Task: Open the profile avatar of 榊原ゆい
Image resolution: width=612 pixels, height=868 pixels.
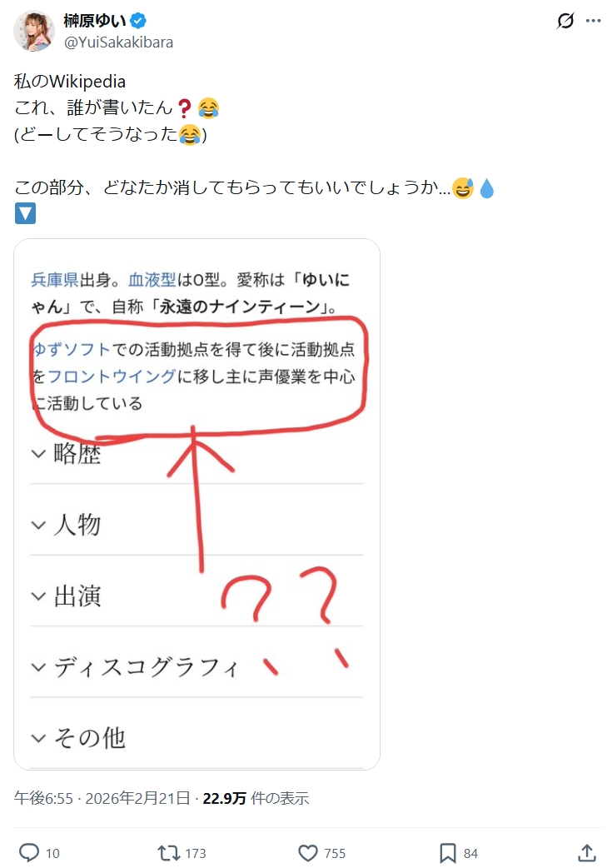Action: pos(34,31)
